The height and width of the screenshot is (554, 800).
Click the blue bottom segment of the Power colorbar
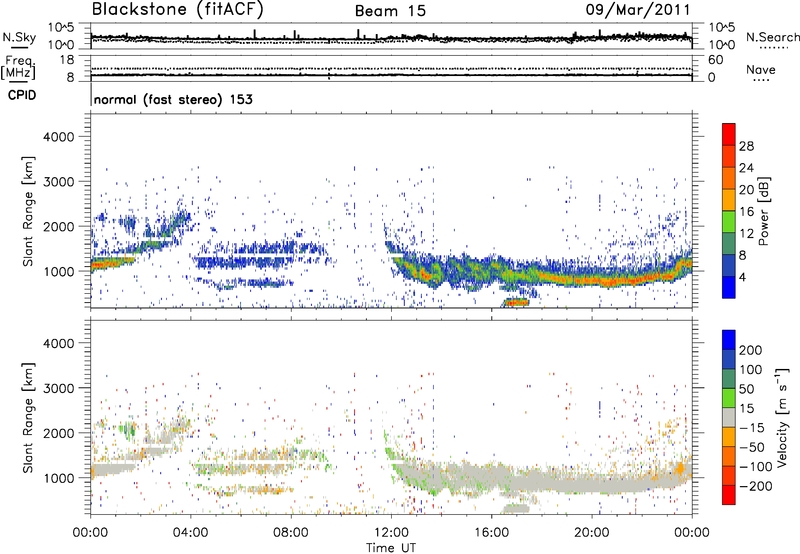click(729, 287)
